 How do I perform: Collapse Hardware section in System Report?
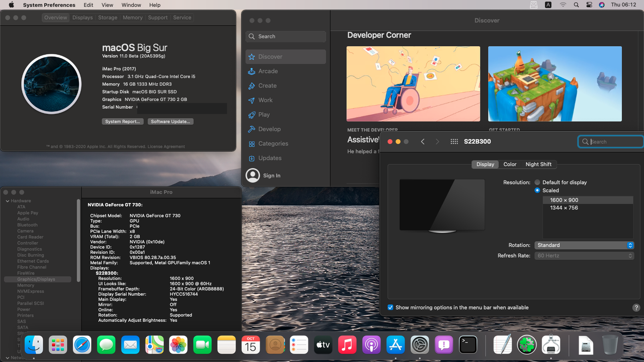coord(7,201)
